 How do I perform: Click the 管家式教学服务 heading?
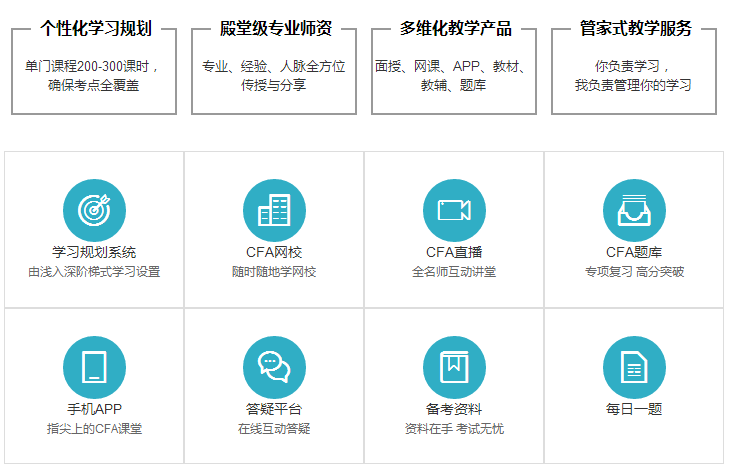634,28
